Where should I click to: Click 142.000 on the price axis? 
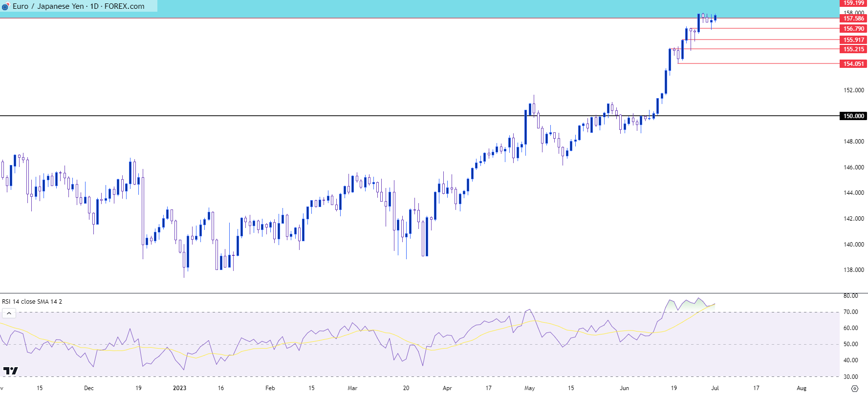(x=853, y=219)
